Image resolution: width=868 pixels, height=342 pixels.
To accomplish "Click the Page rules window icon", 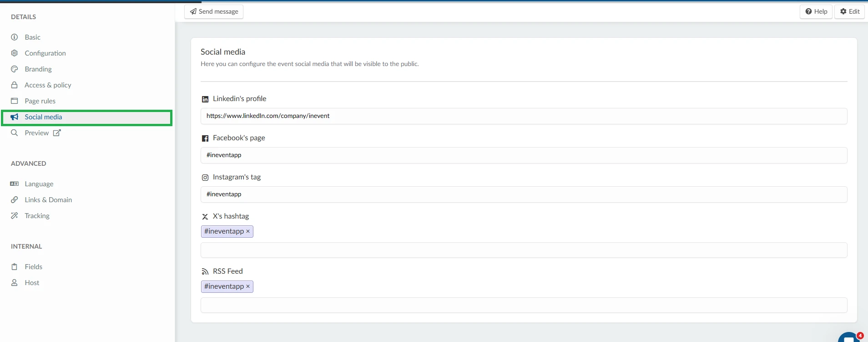I will pyautogui.click(x=15, y=101).
